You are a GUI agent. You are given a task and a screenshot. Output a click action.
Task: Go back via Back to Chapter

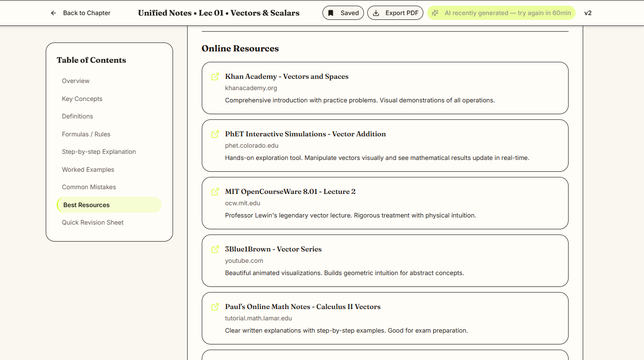click(80, 13)
